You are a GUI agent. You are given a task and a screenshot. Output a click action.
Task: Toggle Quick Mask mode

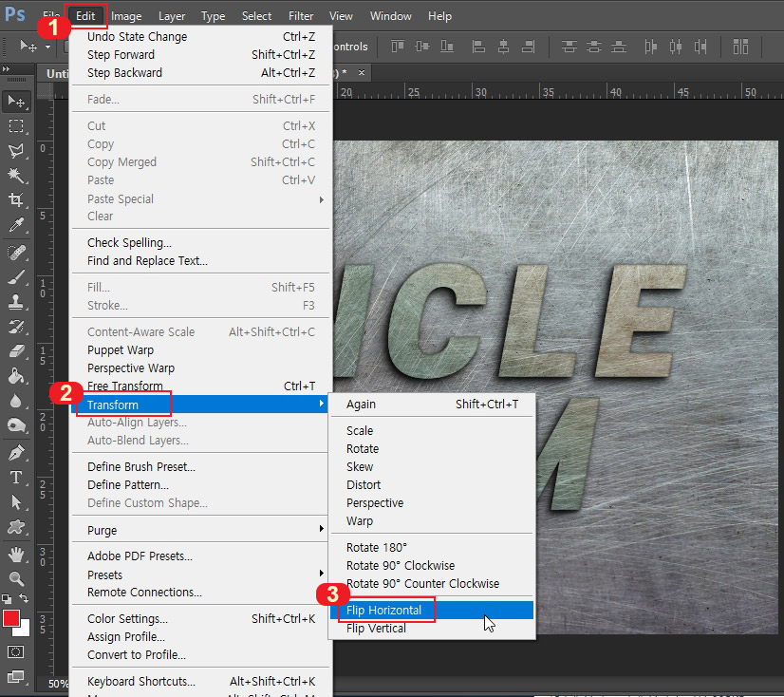tap(15, 652)
